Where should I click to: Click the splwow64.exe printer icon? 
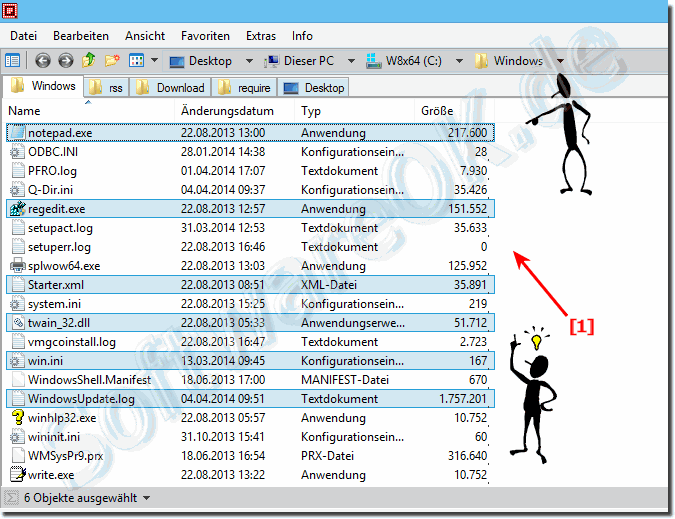pyautogui.click(x=17, y=266)
